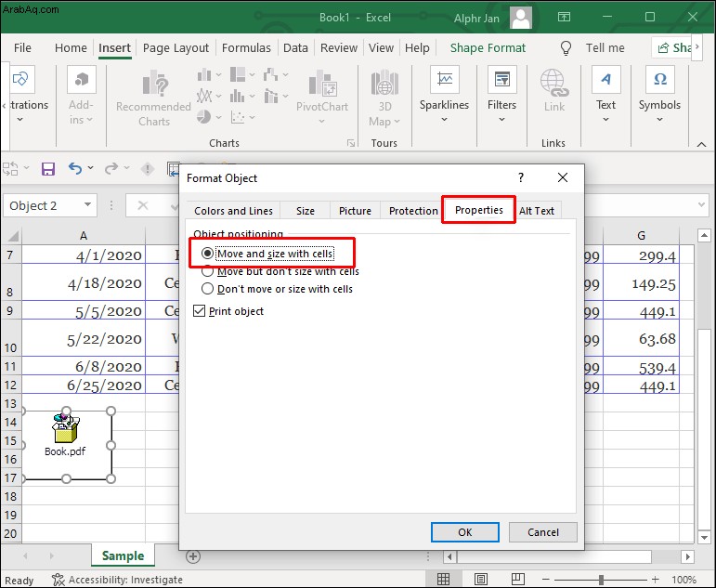
Task: Expand the Name Box dropdown
Action: tap(87, 204)
